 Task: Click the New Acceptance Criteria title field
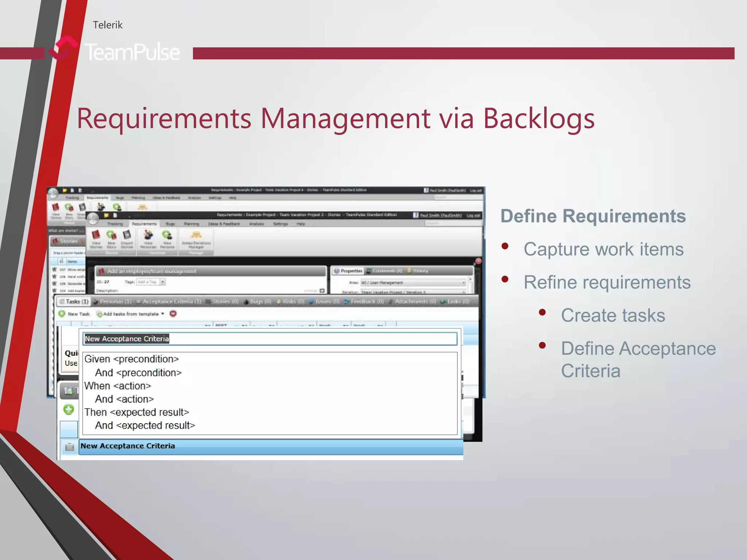(270, 339)
